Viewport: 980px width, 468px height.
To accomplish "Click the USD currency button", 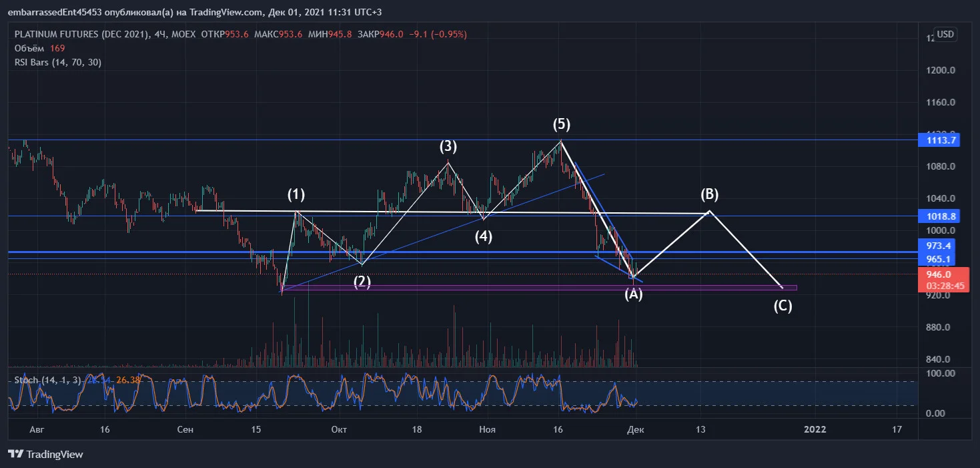I will [x=945, y=34].
